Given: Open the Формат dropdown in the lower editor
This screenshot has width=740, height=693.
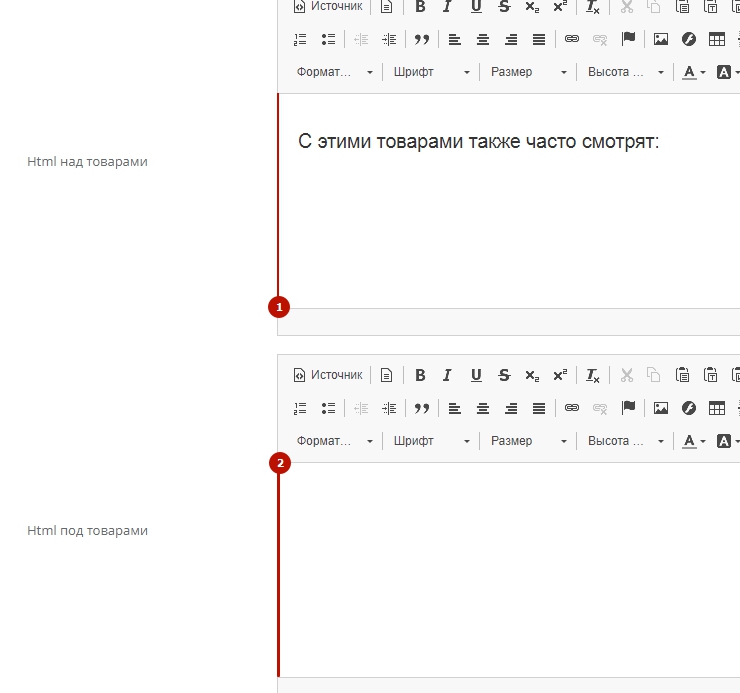Looking at the screenshot, I should click(334, 441).
